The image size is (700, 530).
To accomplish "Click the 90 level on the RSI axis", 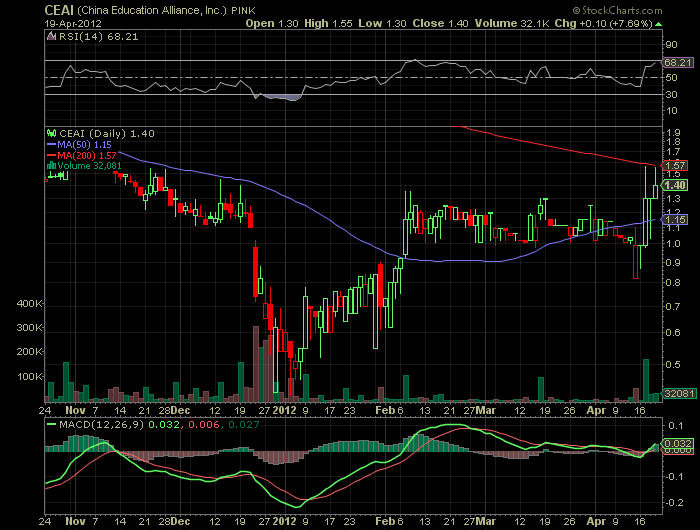I will pyautogui.click(x=671, y=45).
